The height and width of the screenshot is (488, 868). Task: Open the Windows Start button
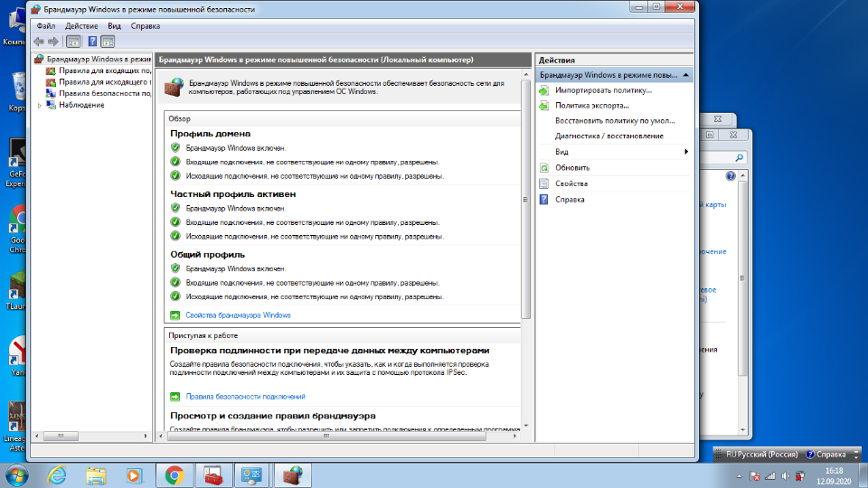16,476
